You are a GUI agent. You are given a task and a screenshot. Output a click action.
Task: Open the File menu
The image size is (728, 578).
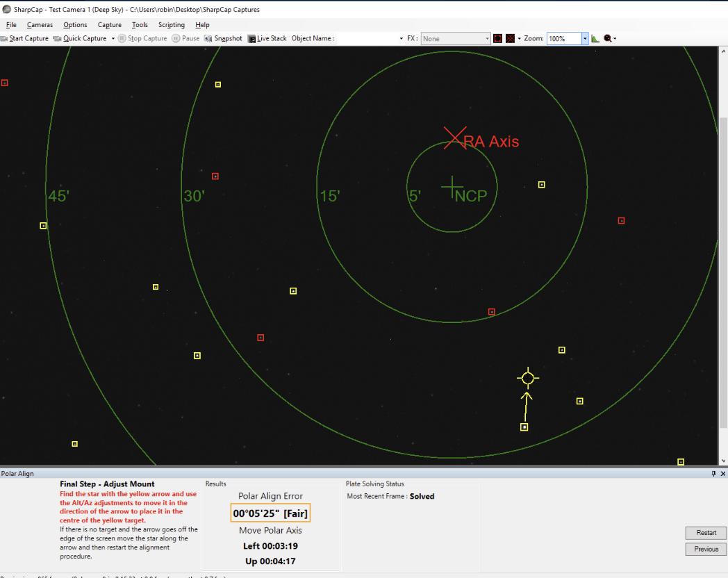11,24
